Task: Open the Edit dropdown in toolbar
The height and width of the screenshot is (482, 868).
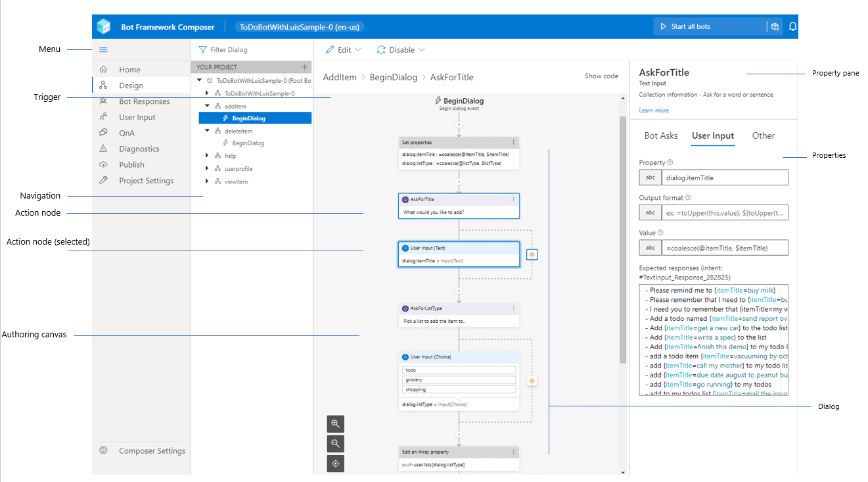Action: 344,50
